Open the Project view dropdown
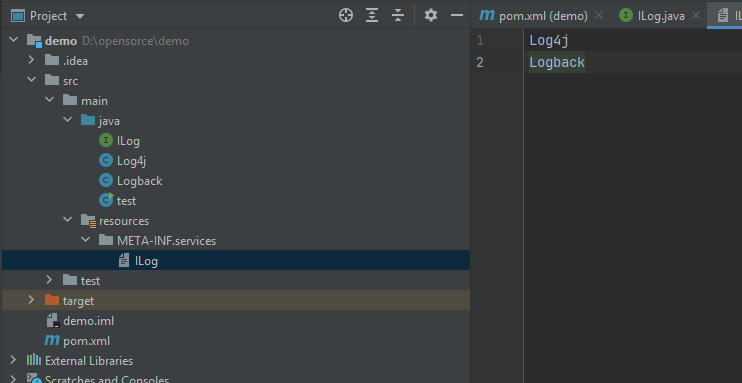 pos(80,16)
